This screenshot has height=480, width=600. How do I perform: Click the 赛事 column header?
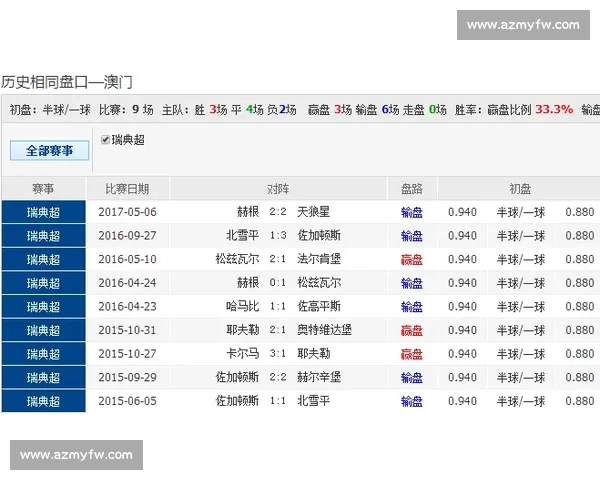(x=43, y=189)
